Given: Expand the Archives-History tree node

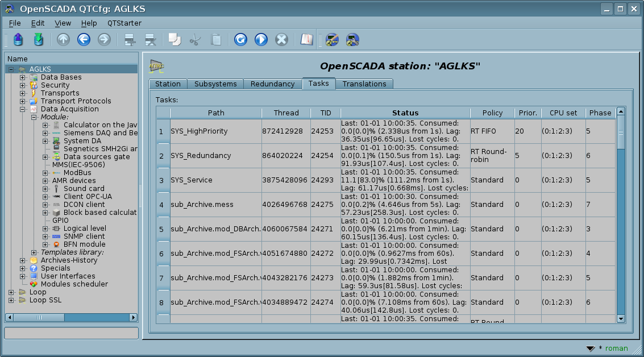Looking at the screenshot, I should pyautogui.click(x=23, y=260).
